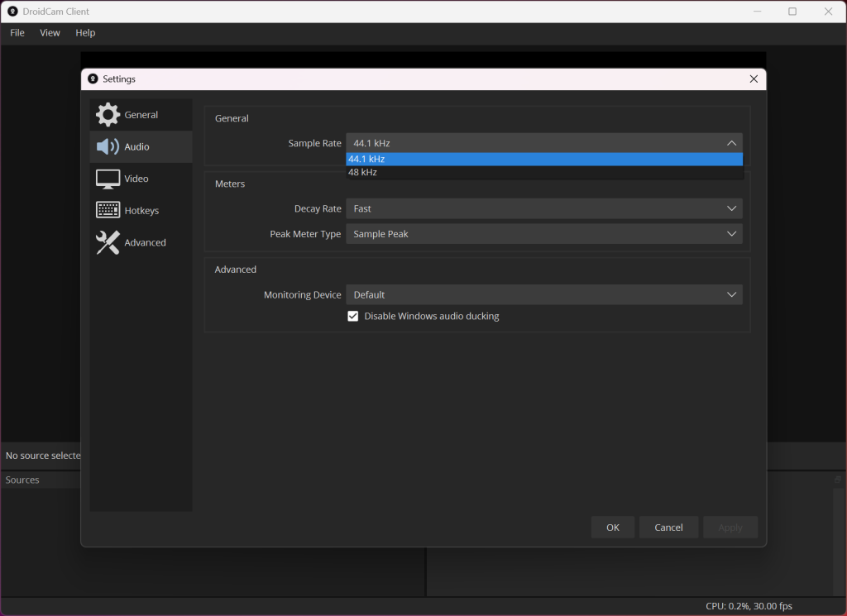The image size is (847, 616).
Task: Switch to the Advanced settings label
Action: click(146, 242)
